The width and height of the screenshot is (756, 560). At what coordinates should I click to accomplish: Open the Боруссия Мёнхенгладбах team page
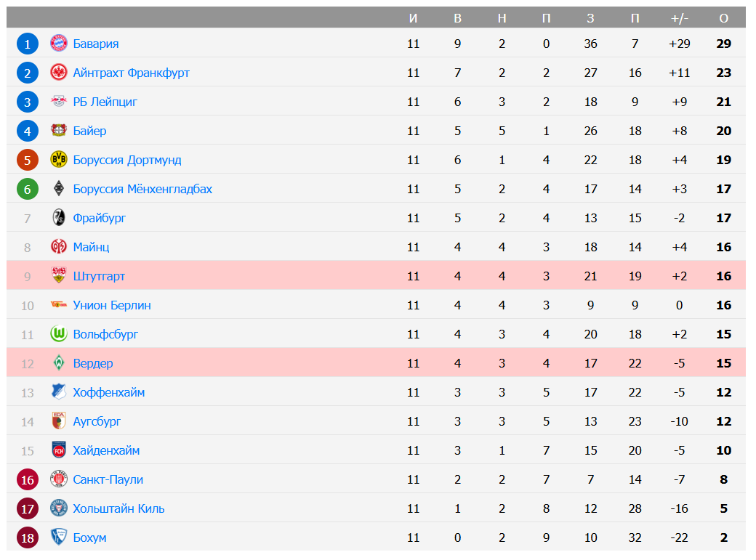142,189
